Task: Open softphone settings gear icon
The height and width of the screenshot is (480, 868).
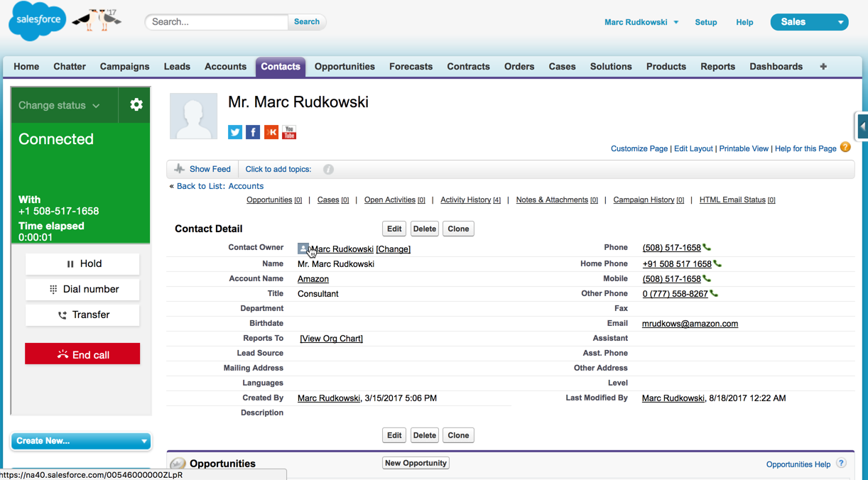Action: pos(136,105)
